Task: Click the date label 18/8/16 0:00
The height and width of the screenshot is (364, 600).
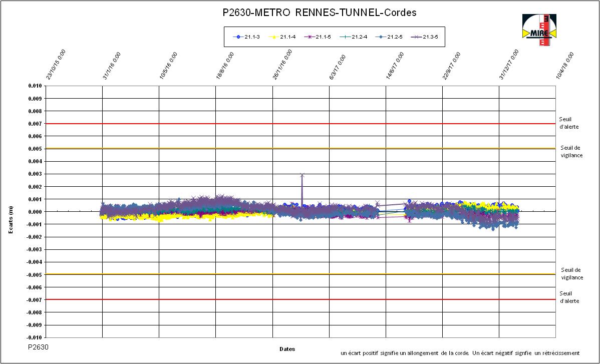Action: coord(225,66)
